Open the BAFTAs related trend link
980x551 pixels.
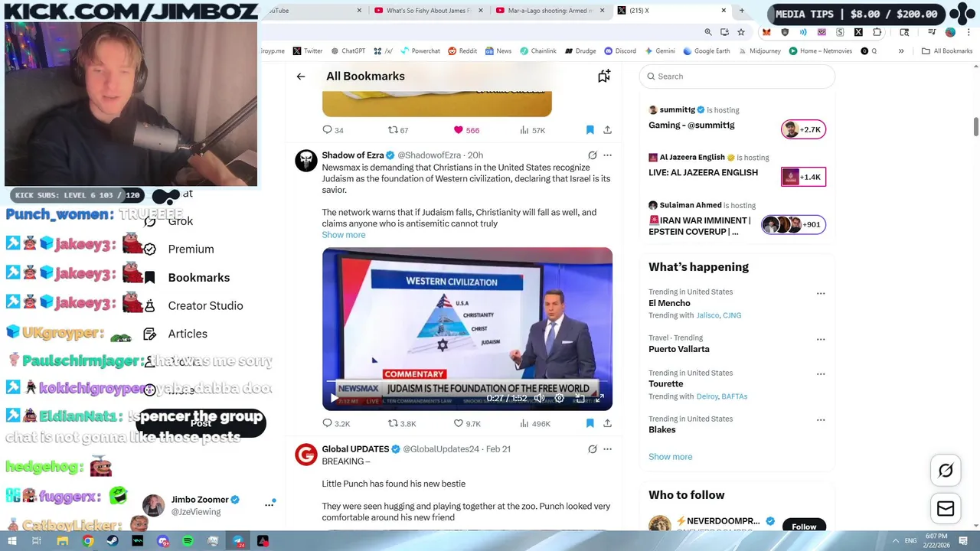[x=734, y=396]
